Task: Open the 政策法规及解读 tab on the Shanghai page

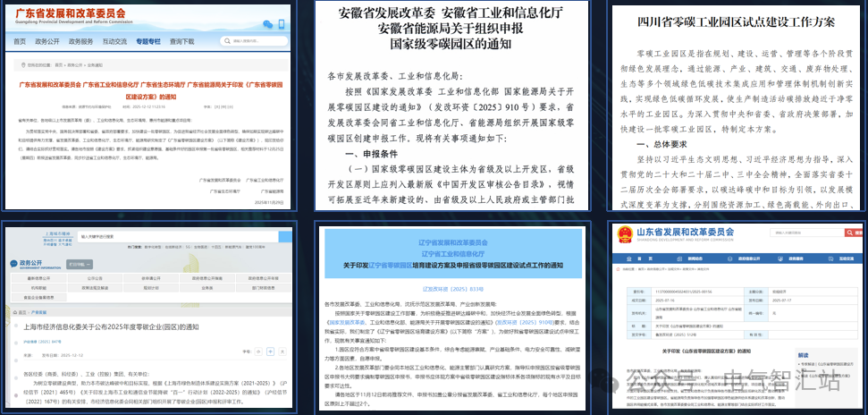Action: point(95,288)
